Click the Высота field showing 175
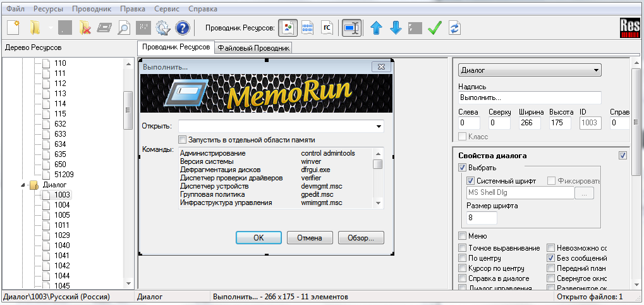The image size is (644, 305). (560, 123)
